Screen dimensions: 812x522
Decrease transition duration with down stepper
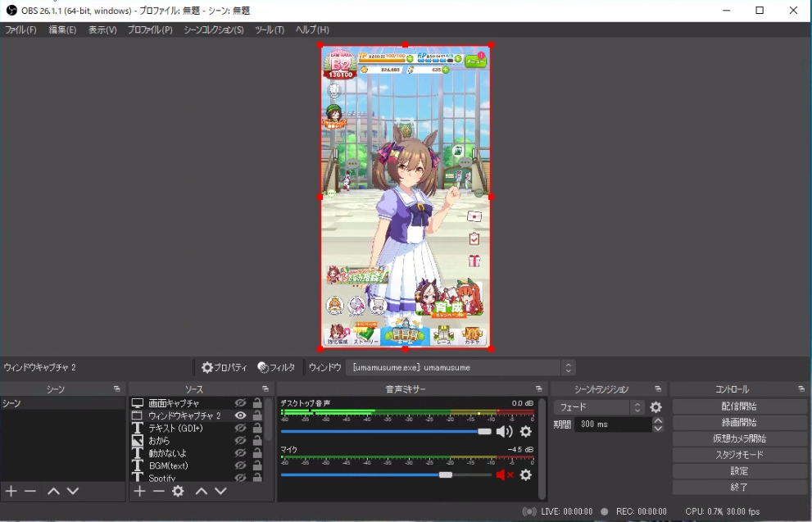658,429
